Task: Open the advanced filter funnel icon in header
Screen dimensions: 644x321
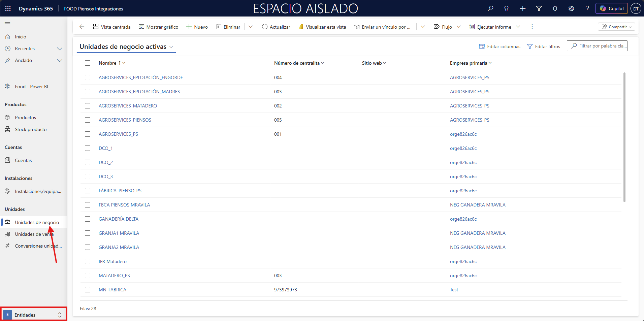Action: [539, 8]
